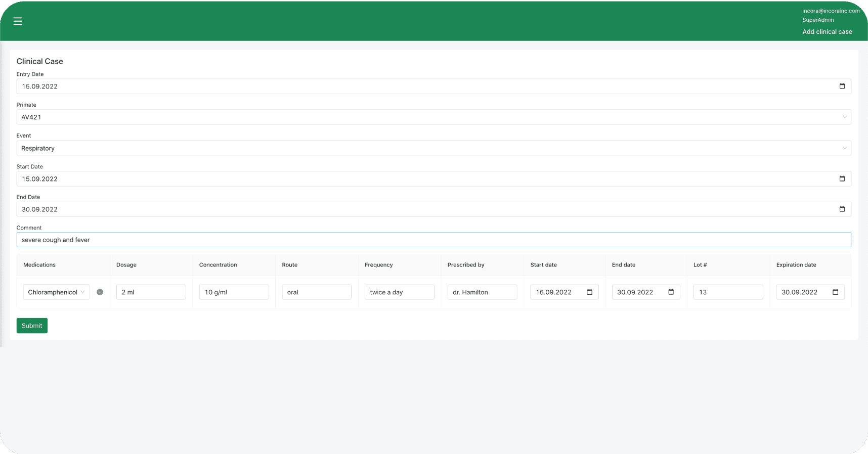The image size is (868, 454).
Task: Click the add medication plus icon
Action: coord(100,292)
